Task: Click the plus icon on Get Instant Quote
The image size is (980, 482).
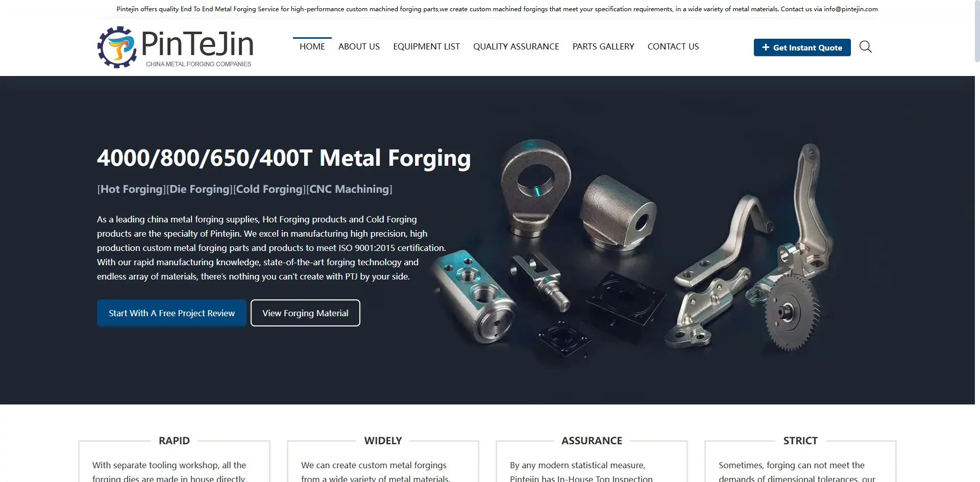Action: pyautogui.click(x=766, y=47)
